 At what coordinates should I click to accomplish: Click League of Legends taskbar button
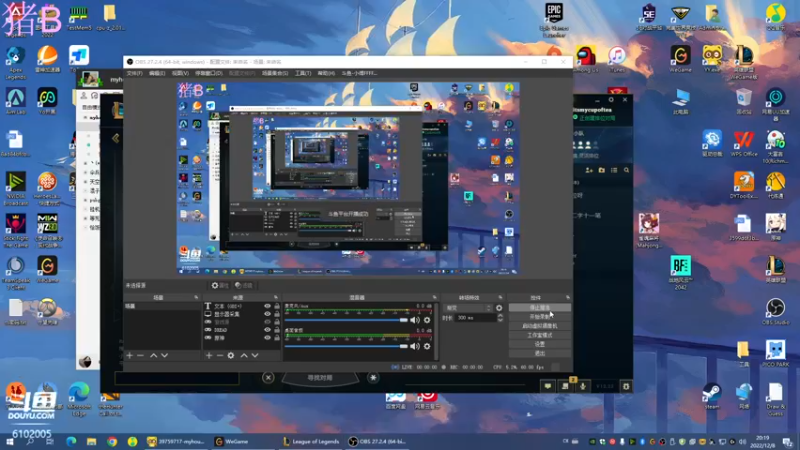click(311, 441)
